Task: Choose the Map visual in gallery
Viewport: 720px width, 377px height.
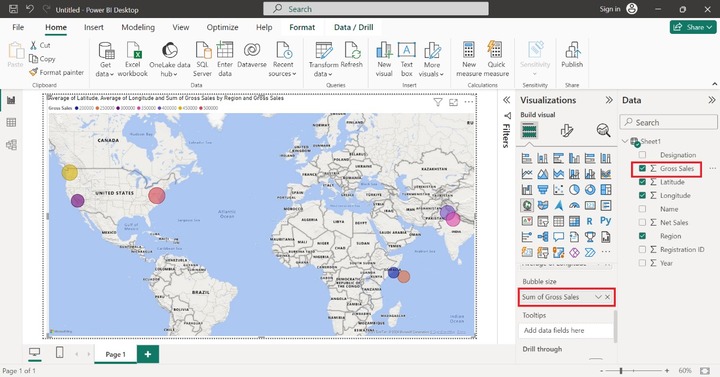Action: (x=527, y=205)
